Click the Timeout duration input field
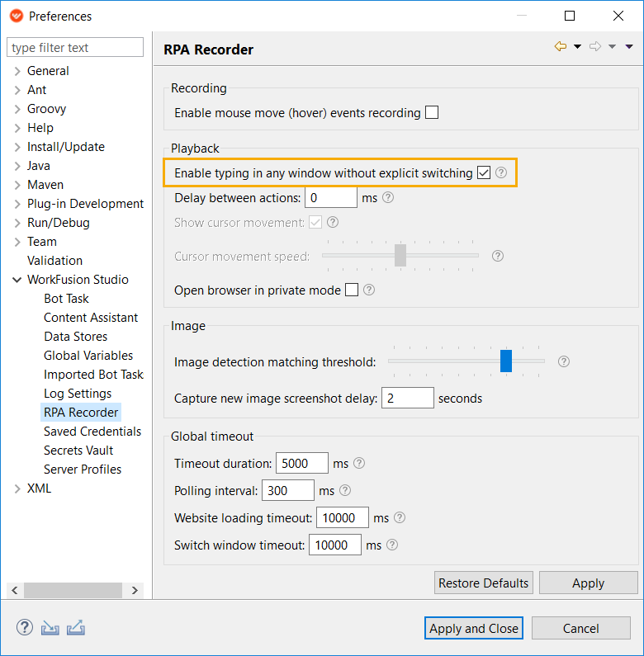Viewport: 644px width, 656px height. pyautogui.click(x=302, y=463)
